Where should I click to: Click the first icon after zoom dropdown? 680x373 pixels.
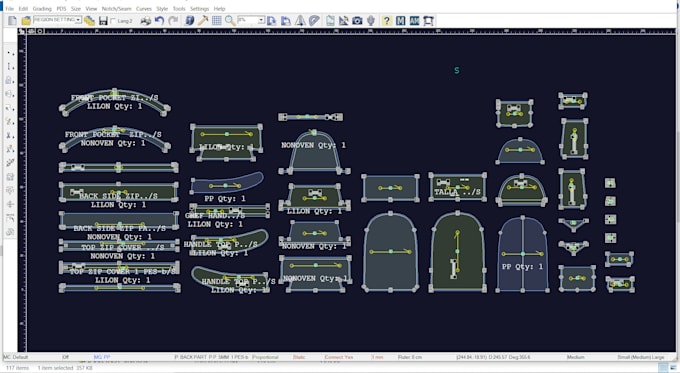coord(272,20)
